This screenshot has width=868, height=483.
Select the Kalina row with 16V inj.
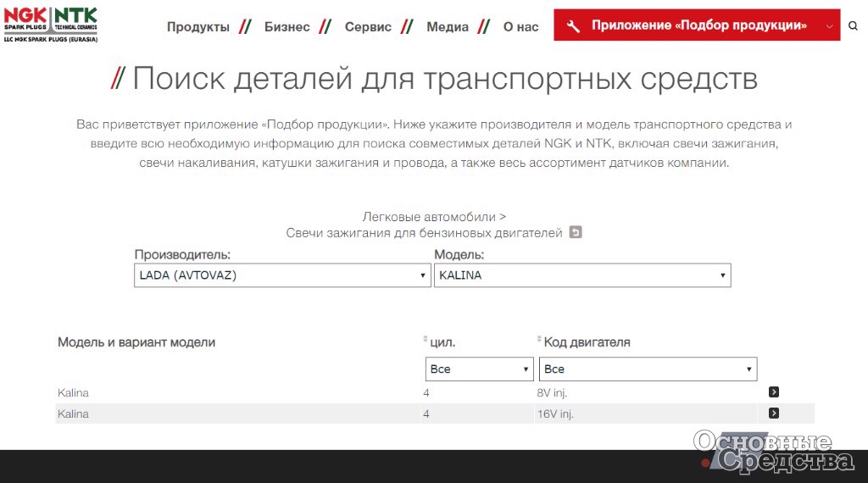435,414
